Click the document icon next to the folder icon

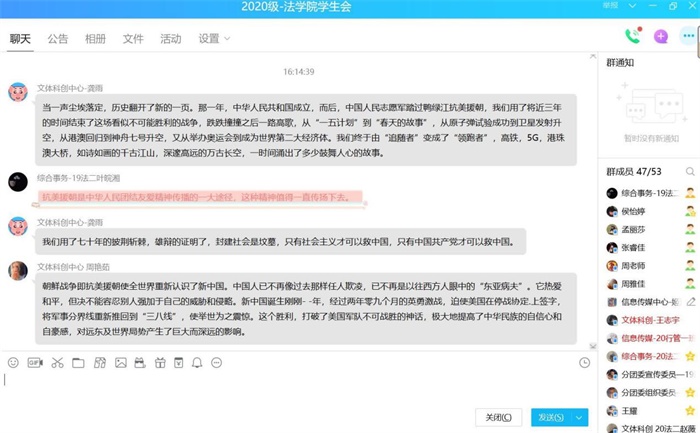pyautogui.click(x=100, y=363)
